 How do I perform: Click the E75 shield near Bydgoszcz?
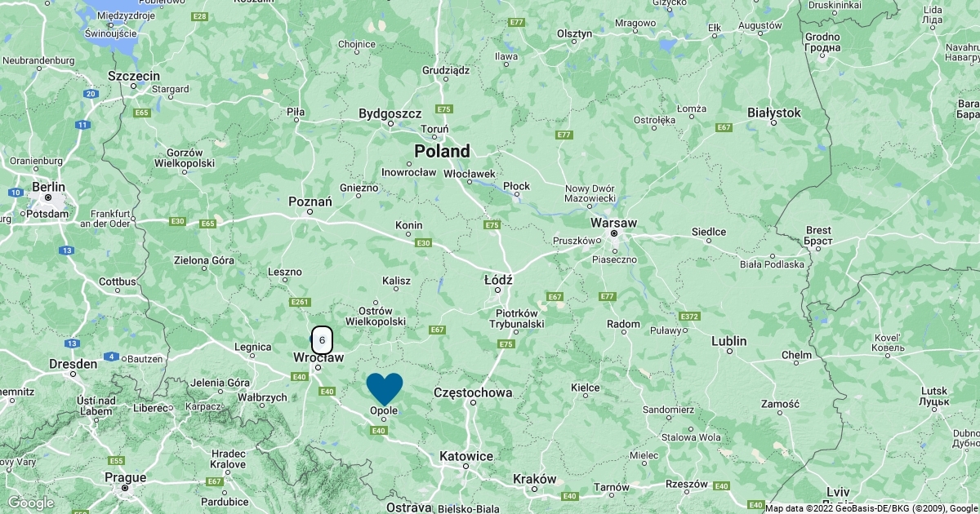coord(444,109)
